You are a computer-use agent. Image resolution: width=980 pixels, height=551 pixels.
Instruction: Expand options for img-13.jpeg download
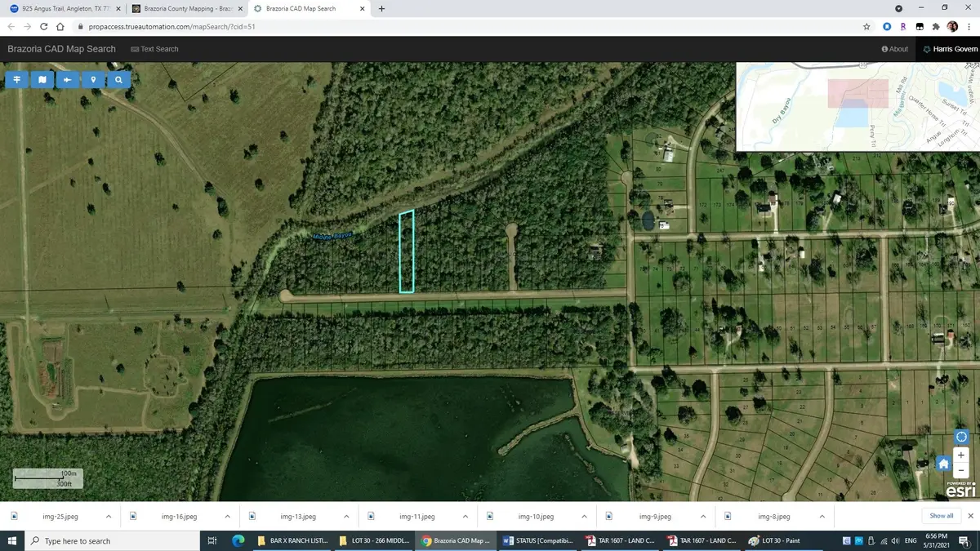click(346, 517)
